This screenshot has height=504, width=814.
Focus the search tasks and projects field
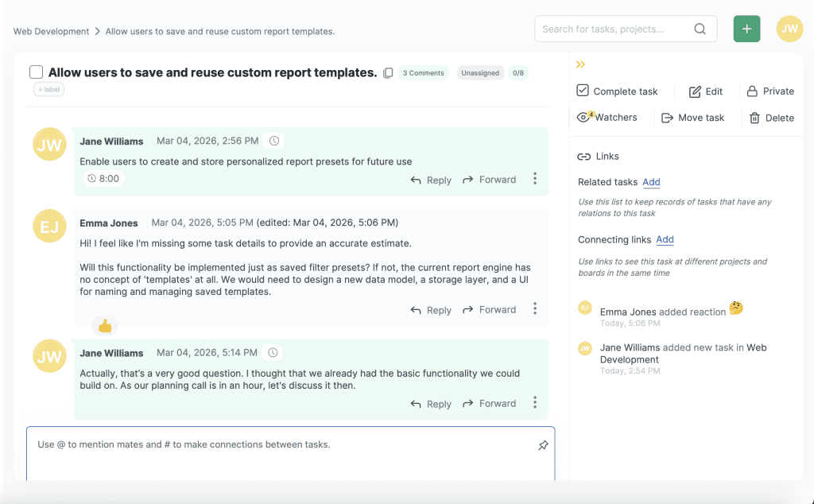pos(612,29)
